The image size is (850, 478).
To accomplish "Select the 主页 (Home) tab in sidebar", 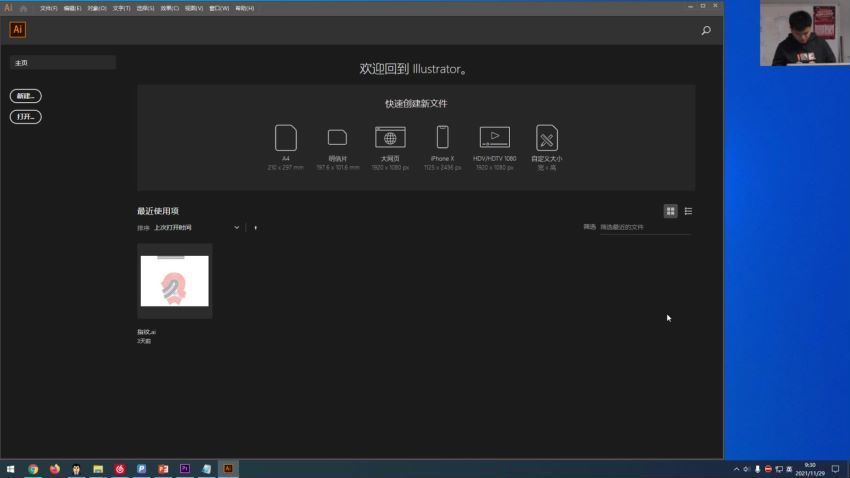I will click(x=63, y=63).
